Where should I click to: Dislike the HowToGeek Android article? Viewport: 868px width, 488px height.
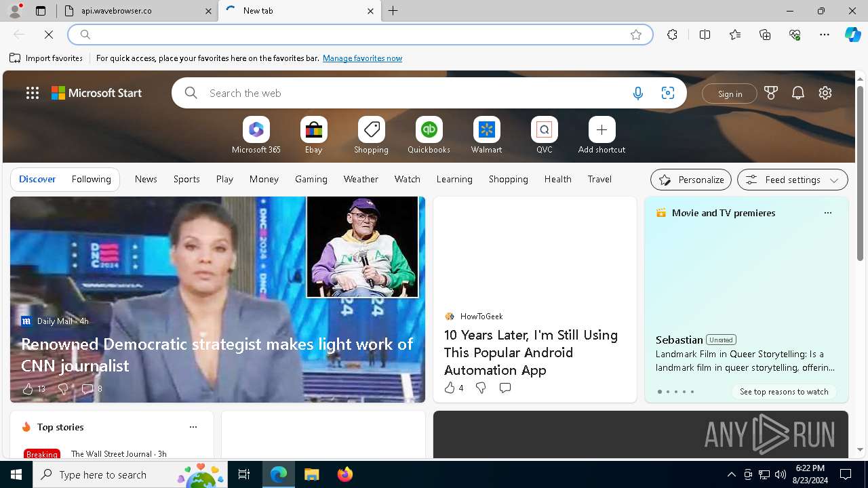click(x=481, y=388)
